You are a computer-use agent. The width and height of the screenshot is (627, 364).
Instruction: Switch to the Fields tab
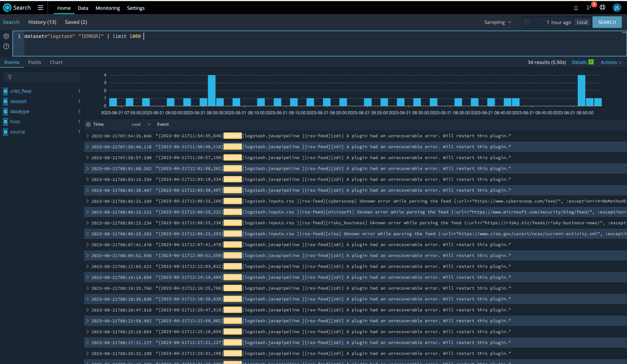coord(35,62)
